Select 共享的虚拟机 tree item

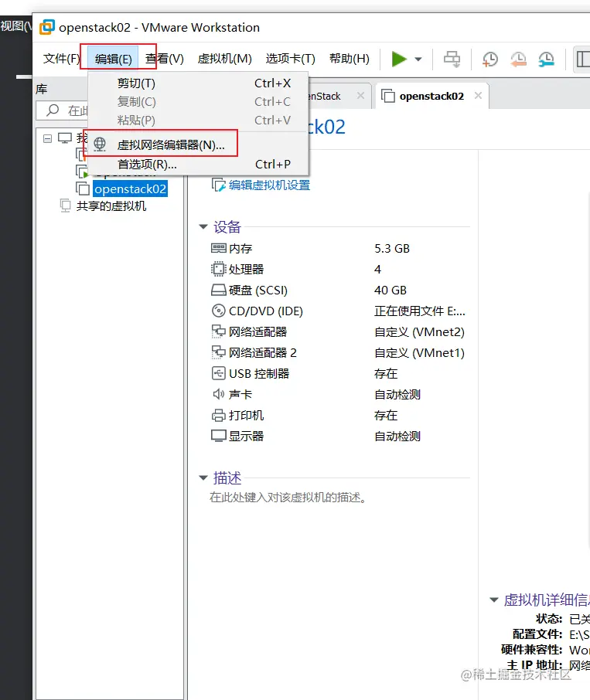coord(111,206)
